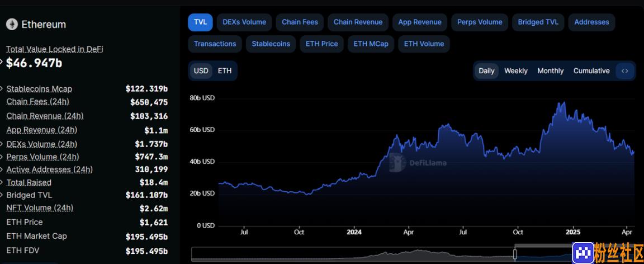Enable the ETH Price chart metric

[x=321, y=44]
